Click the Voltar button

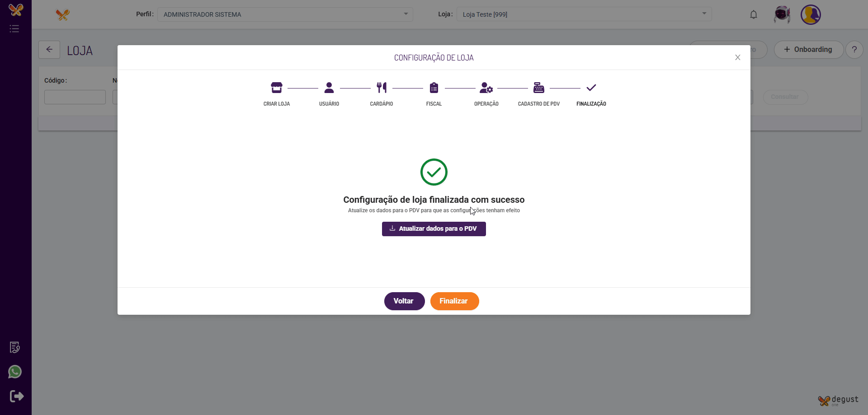click(x=404, y=301)
